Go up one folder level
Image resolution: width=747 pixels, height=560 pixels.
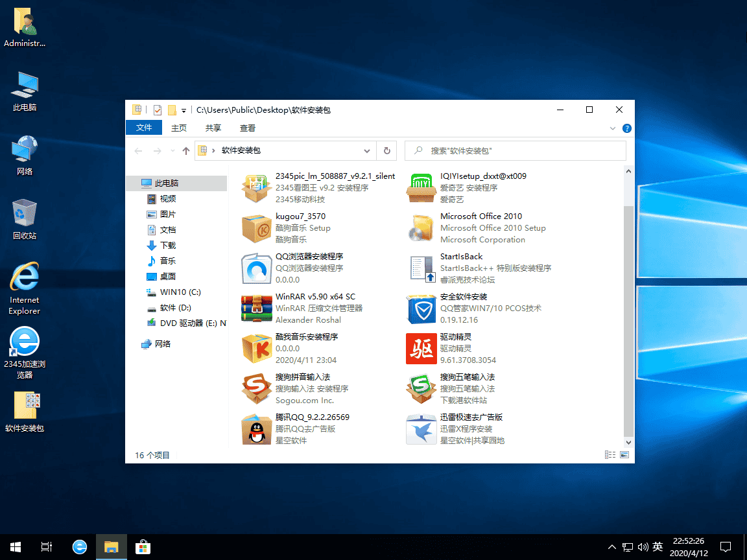(186, 151)
